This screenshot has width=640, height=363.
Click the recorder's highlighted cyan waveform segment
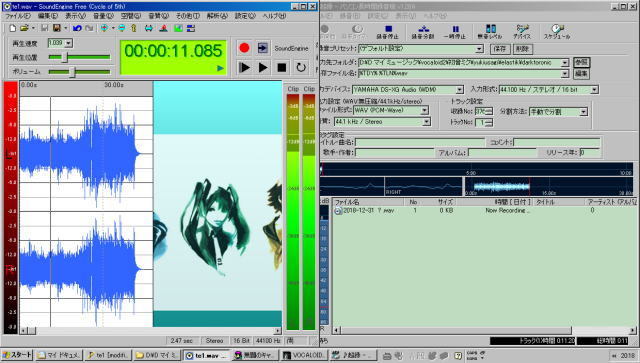pos(502,187)
